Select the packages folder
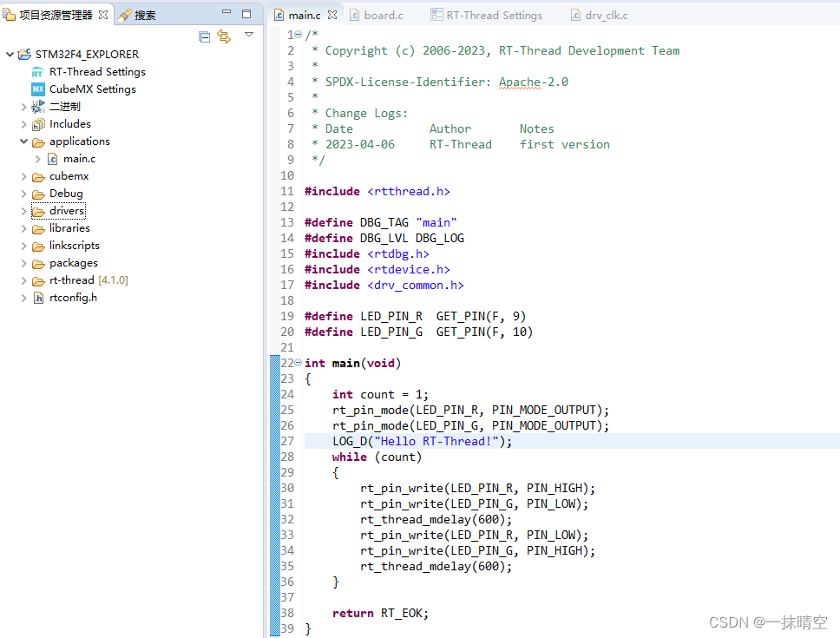Image resolution: width=840 pixels, height=638 pixels. point(74,263)
